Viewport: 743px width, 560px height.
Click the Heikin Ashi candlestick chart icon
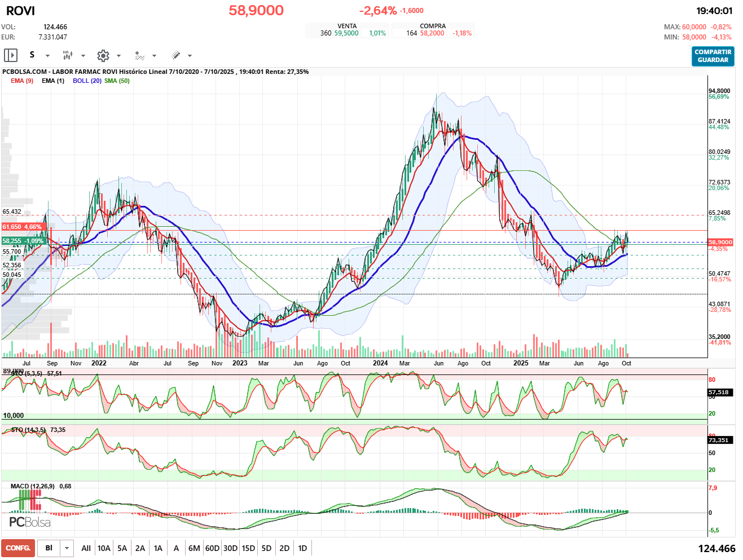(x=67, y=55)
